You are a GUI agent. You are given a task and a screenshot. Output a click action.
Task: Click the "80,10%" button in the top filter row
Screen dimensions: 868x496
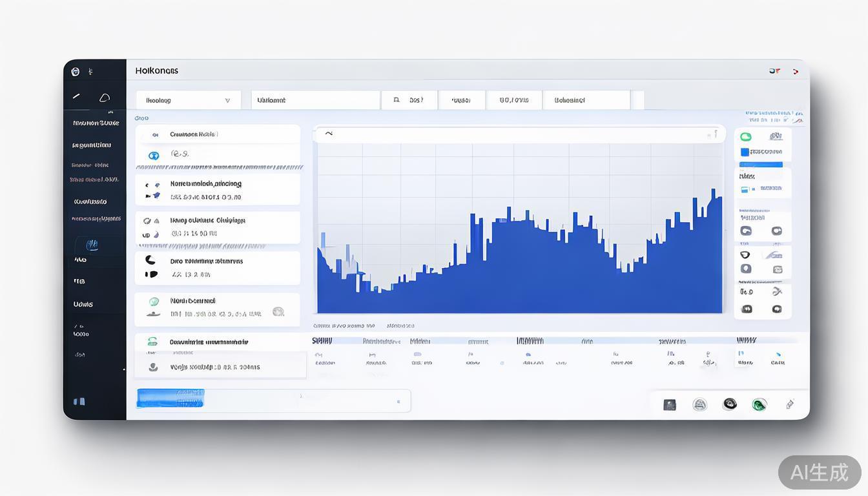tap(513, 100)
